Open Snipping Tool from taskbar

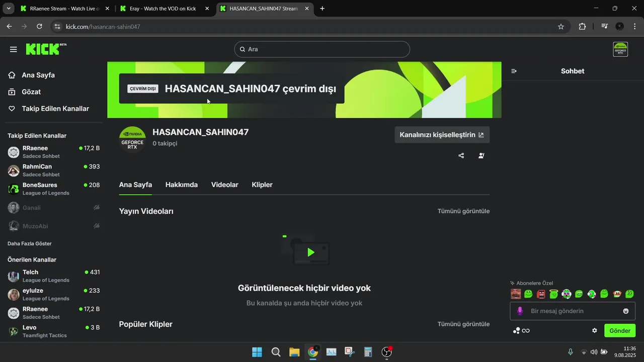pyautogui.click(x=350, y=352)
